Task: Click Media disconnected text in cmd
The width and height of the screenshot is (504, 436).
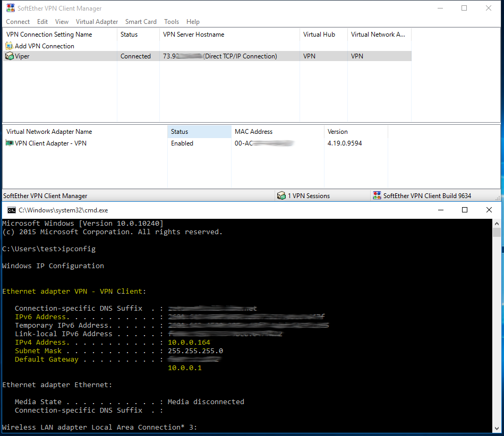Action: coord(206,402)
